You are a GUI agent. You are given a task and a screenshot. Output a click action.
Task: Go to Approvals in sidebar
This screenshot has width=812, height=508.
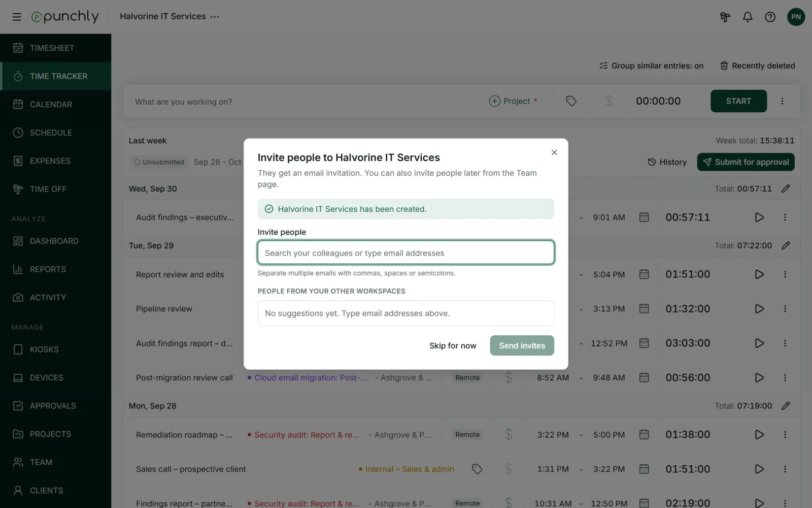(x=55, y=406)
